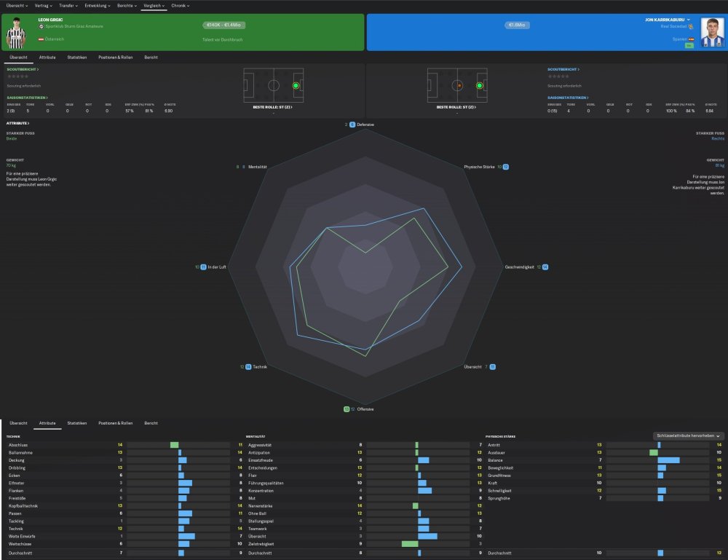Expand the chevron next to Jon Karrikaburu's name
The width and height of the screenshot is (728, 560).
(689, 20)
